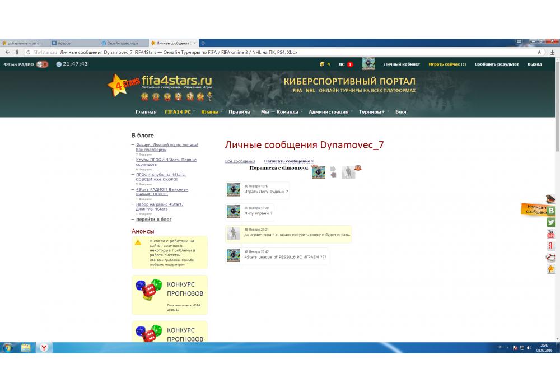Click the Написать сообщение link above the conversation
This screenshot has width=560, height=392.
coord(287,161)
